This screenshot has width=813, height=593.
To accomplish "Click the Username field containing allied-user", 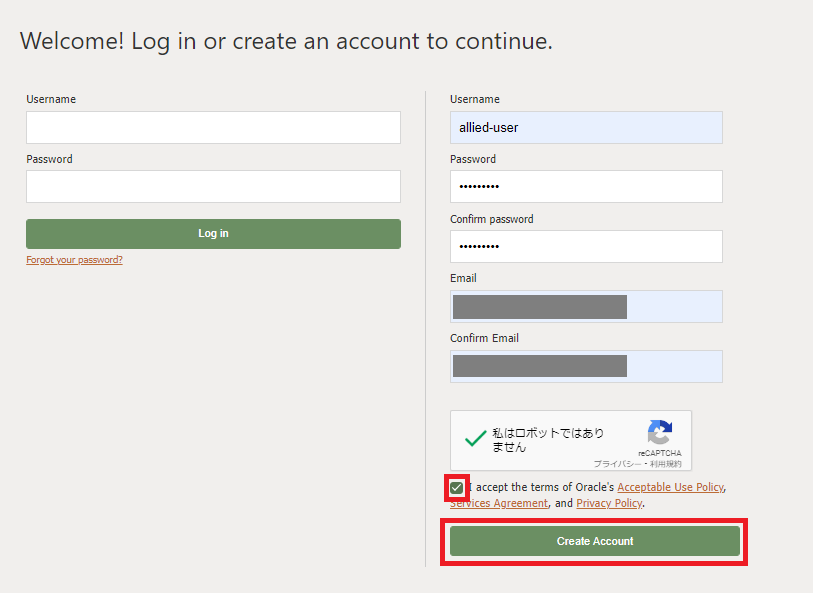I will pos(586,127).
